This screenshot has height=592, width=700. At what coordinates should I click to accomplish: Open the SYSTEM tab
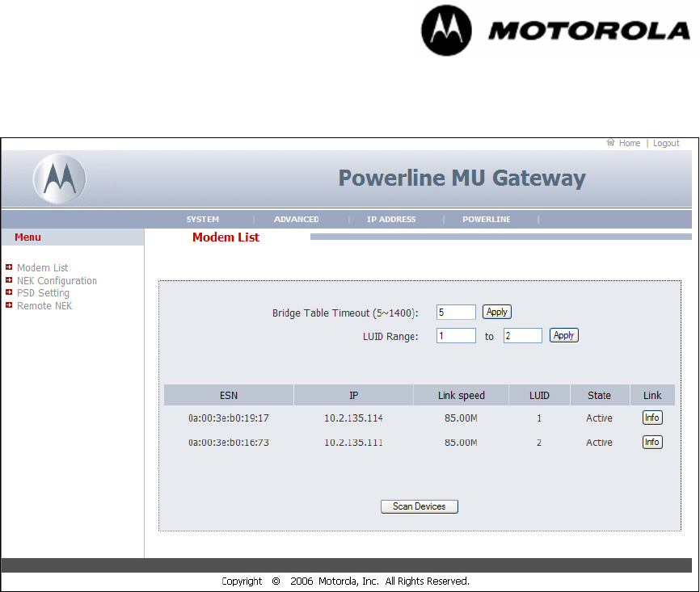203,220
